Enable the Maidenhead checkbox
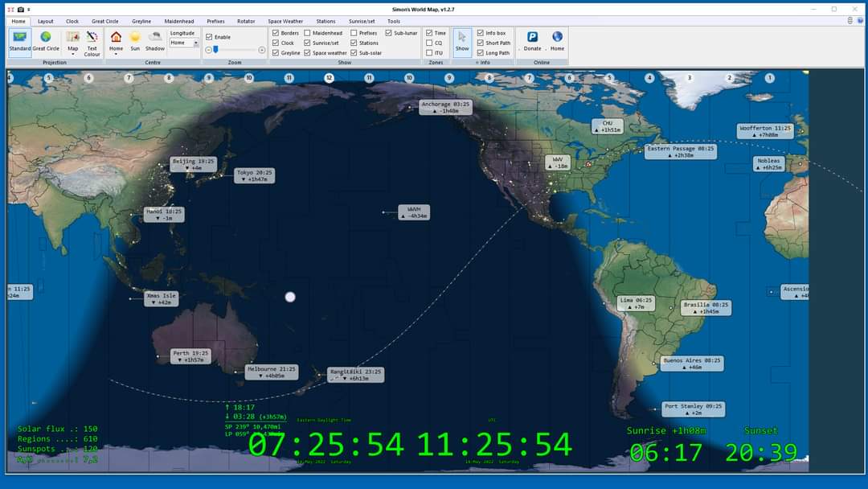This screenshot has width=868, height=489. [308, 33]
